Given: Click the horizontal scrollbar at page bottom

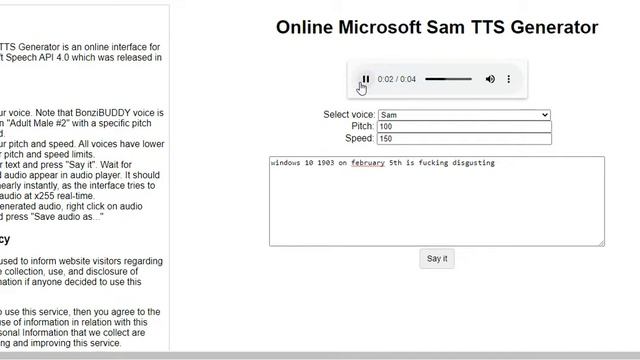Looking at the screenshot, I should (x=320, y=356).
